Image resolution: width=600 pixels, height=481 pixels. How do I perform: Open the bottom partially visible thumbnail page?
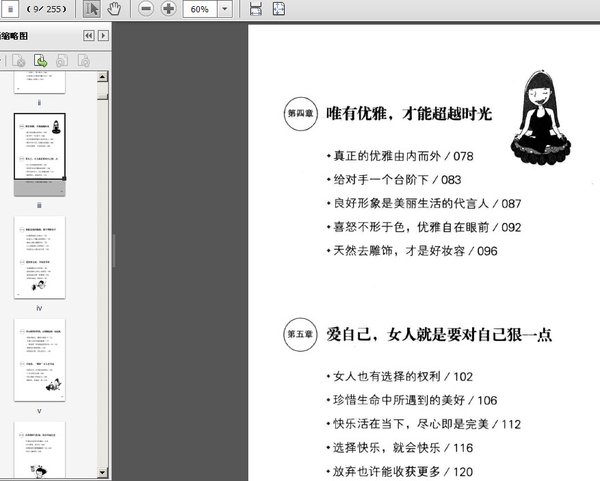(x=40, y=450)
